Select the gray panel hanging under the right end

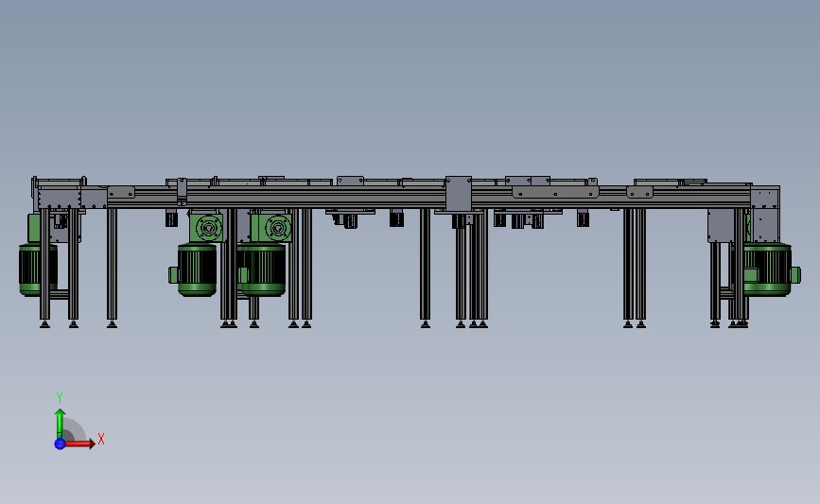(x=721, y=226)
